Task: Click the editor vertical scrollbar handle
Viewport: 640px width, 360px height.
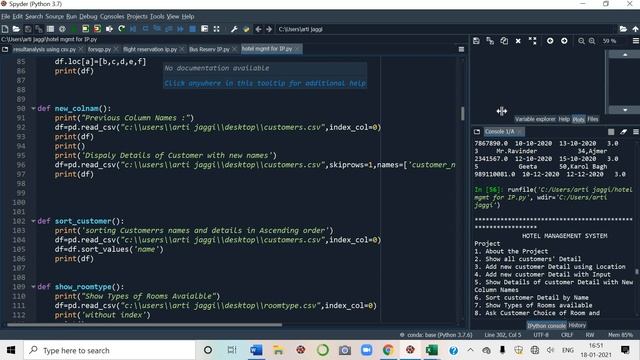Action: tap(462, 113)
